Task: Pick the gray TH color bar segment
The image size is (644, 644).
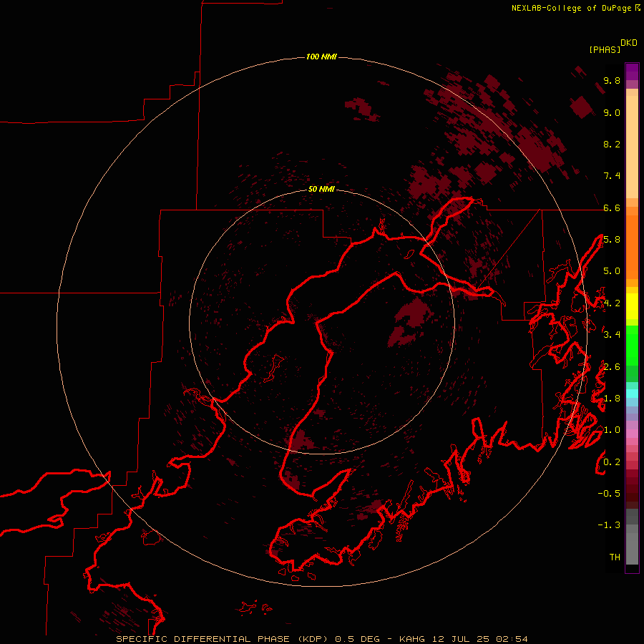Action: (x=632, y=549)
